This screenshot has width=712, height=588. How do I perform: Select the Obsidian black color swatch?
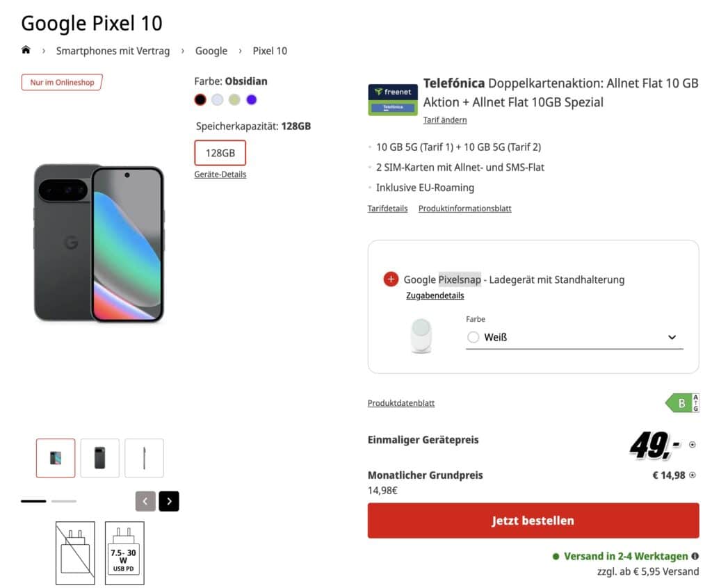pos(200,99)
